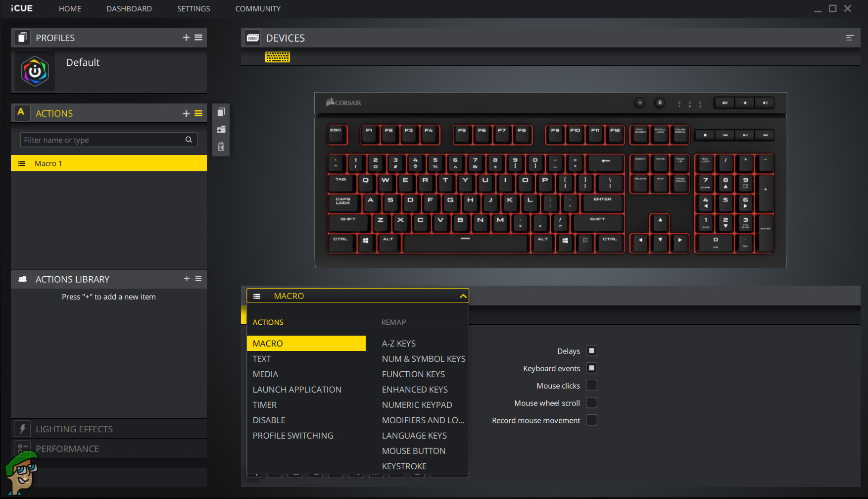Click the keyboard next track key
This screenshot has height=499, width=868.
click(x=766, y=135)
